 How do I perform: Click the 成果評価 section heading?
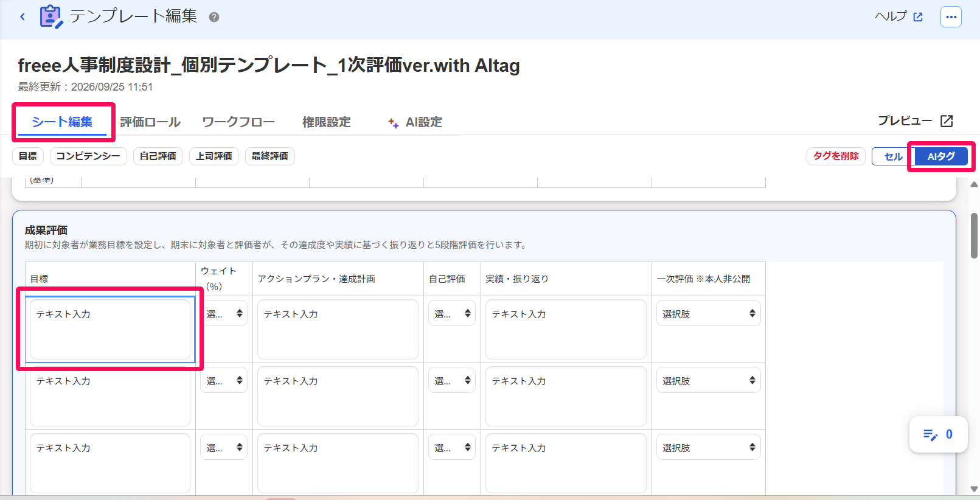pos(46,230)
